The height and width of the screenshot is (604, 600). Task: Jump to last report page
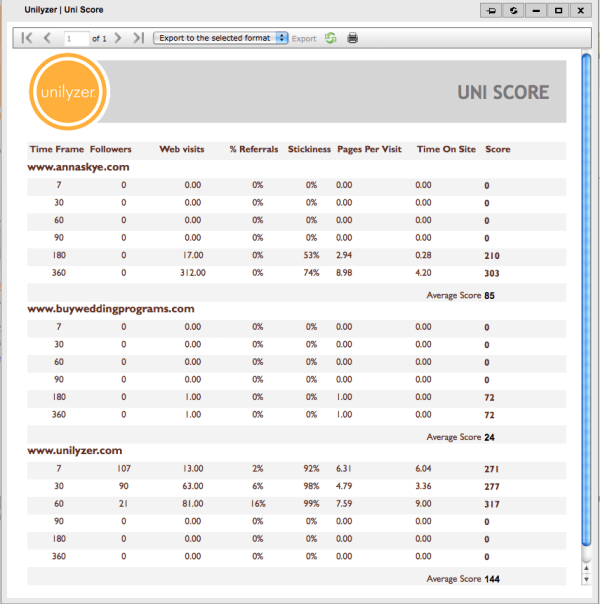click(138, 38)
